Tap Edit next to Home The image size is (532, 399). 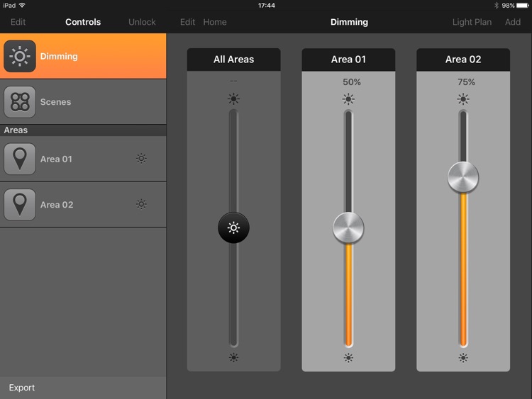point(187,22)
